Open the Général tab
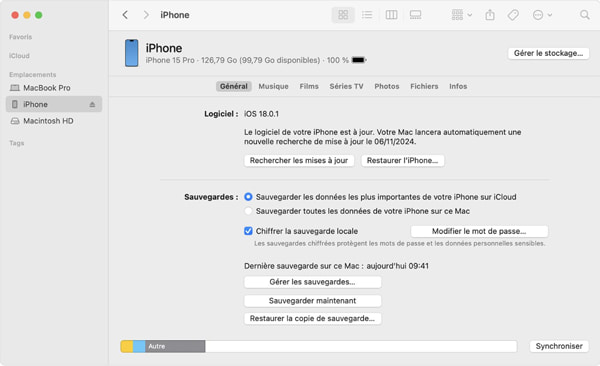Viewport: 600px width, 366px height. 233,87
